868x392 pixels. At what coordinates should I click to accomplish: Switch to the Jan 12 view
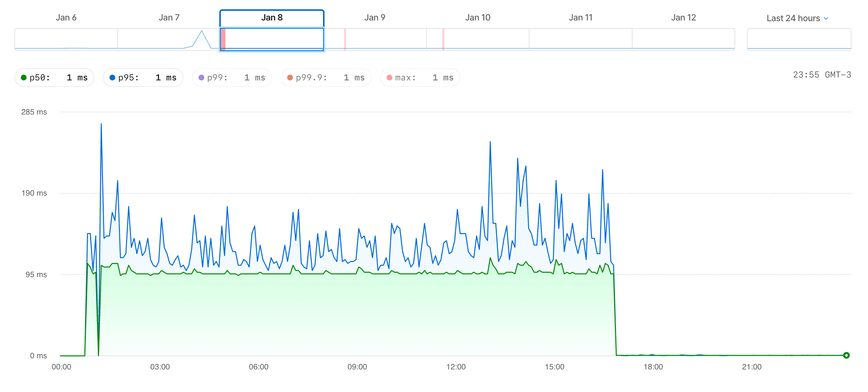point(683,17)
